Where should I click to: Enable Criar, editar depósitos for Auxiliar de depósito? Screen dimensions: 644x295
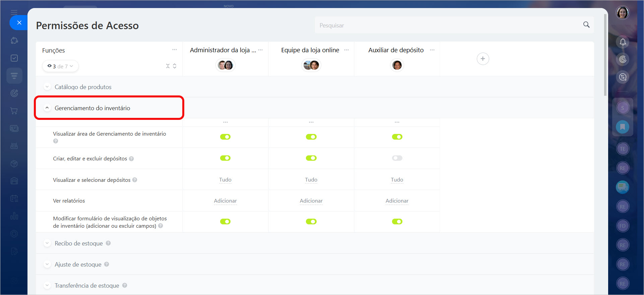coord(397,158)
